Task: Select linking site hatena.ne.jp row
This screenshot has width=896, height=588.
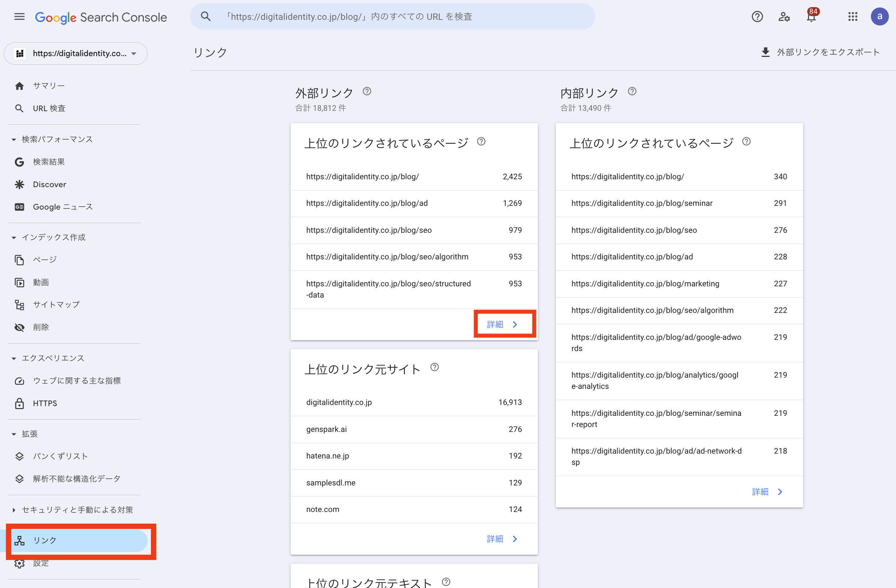Action: tap(414, 456)
